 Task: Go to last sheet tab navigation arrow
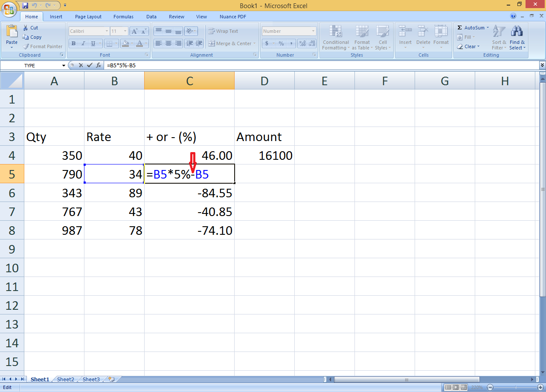[22, 379]
